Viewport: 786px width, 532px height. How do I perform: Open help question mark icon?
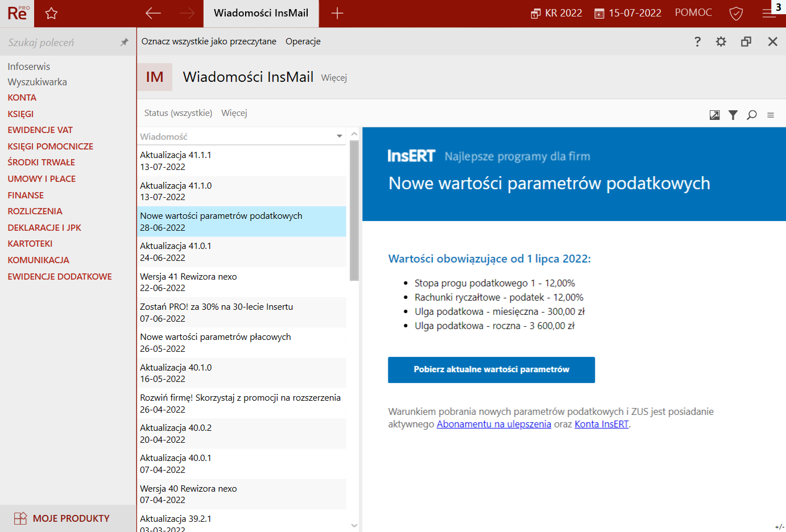click(697, 41)
